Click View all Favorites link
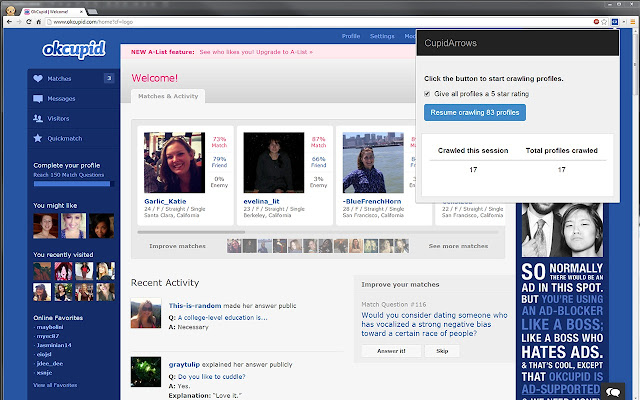The image size is (640, 400). click(55, 385)
